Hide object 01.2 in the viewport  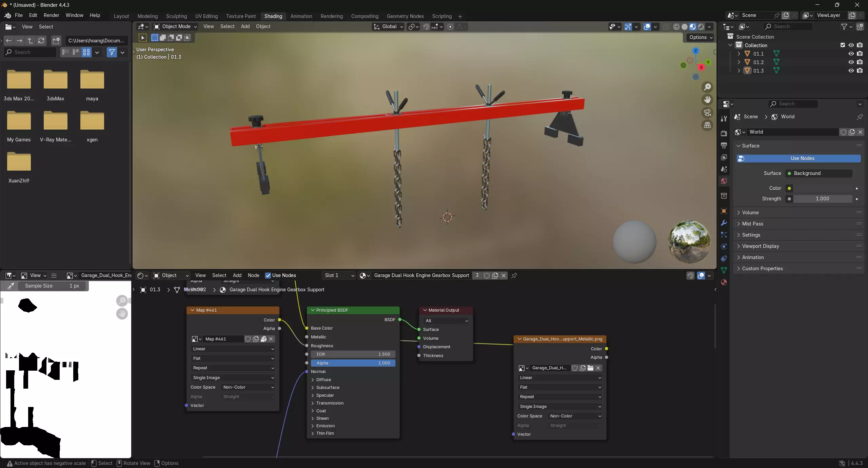click(x=851, y=62)
